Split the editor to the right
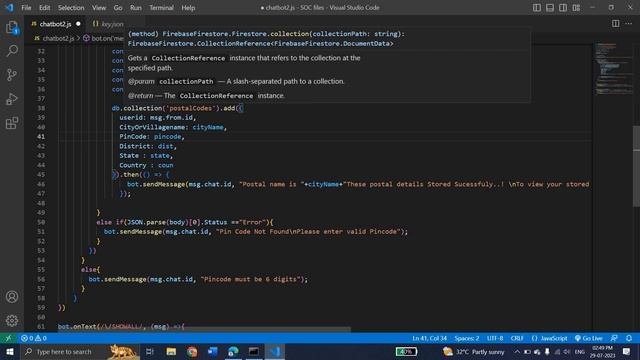 tap(616, 24)
